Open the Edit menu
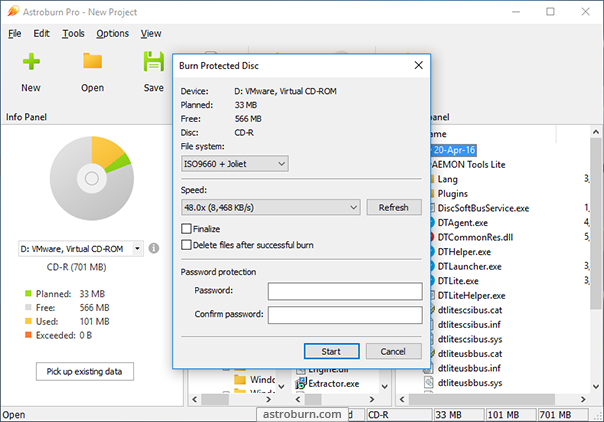This screenshot has width=604, height=422. (41, 33)
